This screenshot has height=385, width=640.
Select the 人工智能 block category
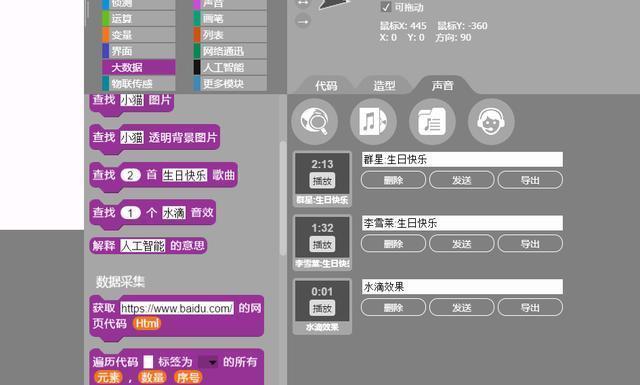point(230,67)
